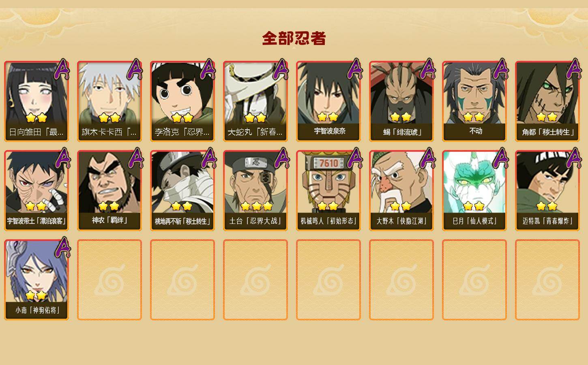This screenshot has height=365, width=588.
Task: Click the 不动 ninja portrait
Action: tap(474, 101)
